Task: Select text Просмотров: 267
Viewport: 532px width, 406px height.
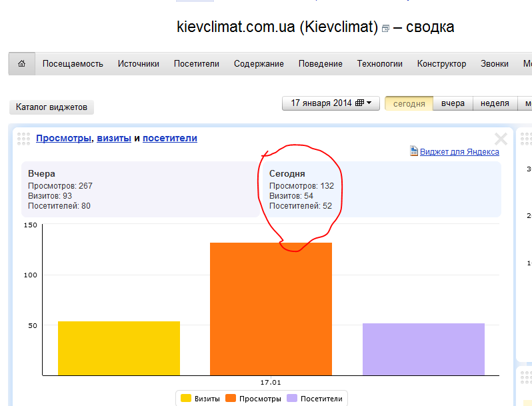Action: click(x=60, y=186)
